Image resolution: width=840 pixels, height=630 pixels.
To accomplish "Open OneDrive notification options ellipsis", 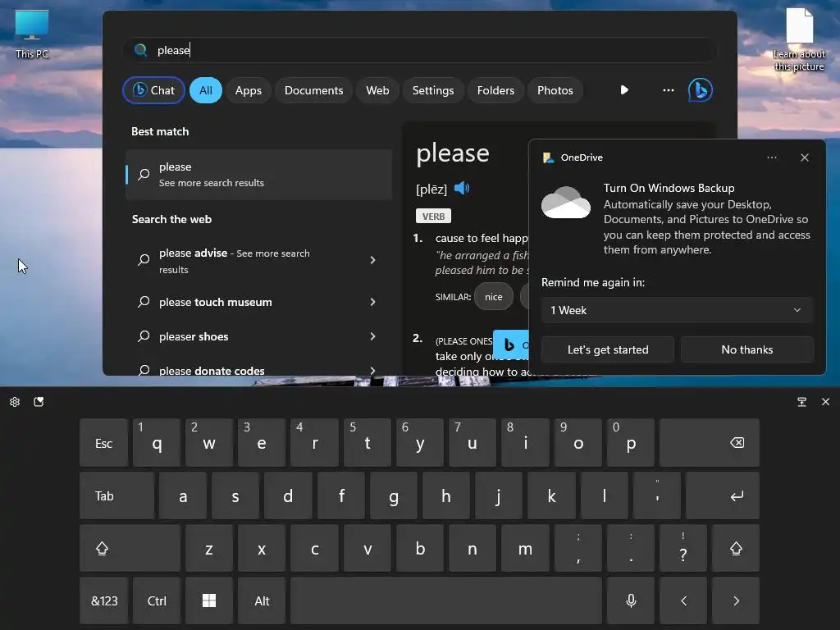I will 771,157.
